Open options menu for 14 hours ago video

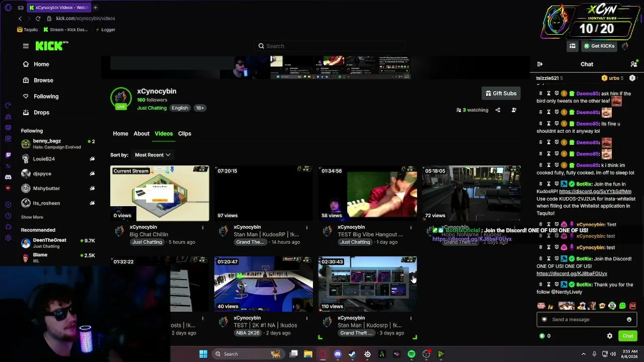[x=307, y=228]
